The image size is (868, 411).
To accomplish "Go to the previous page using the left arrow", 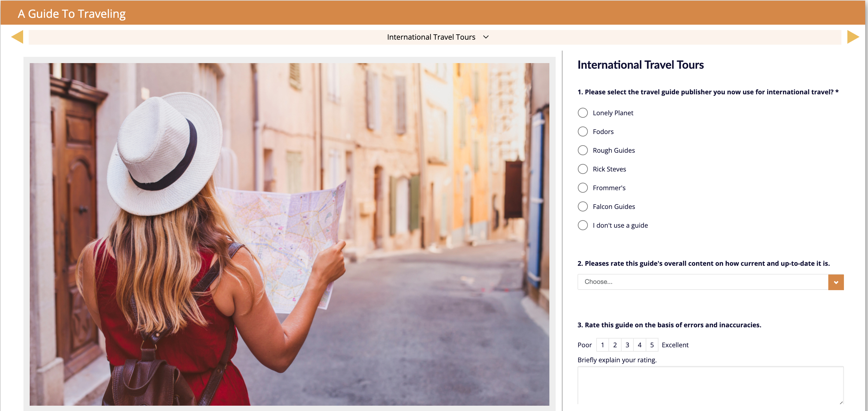I will 17,37.
